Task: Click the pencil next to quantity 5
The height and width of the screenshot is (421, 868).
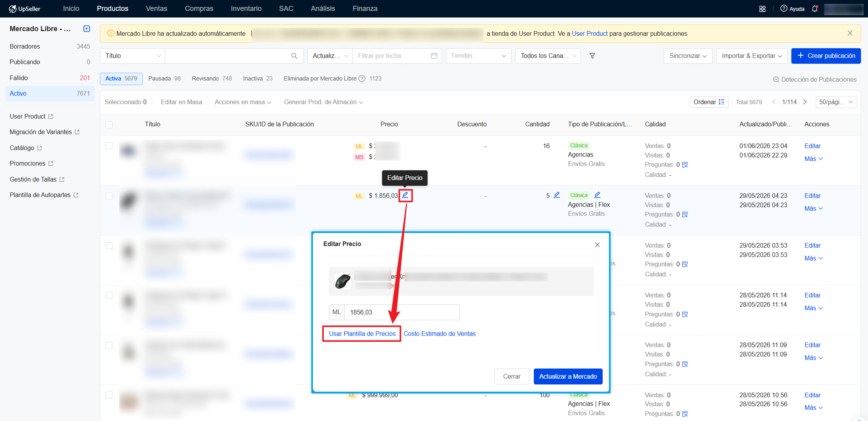Action: pyautogui.click(x=557, y=195)
